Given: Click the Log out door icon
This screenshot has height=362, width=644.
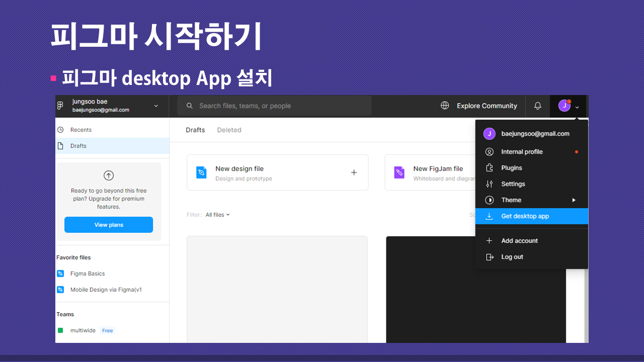Looking at the screenshot, I should (490, 257).
